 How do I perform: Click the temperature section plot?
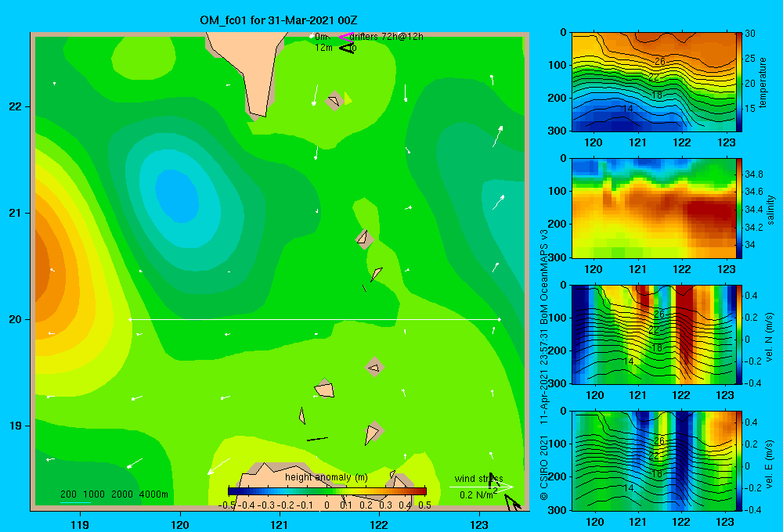pyautogui.click(x=654, y=82)
